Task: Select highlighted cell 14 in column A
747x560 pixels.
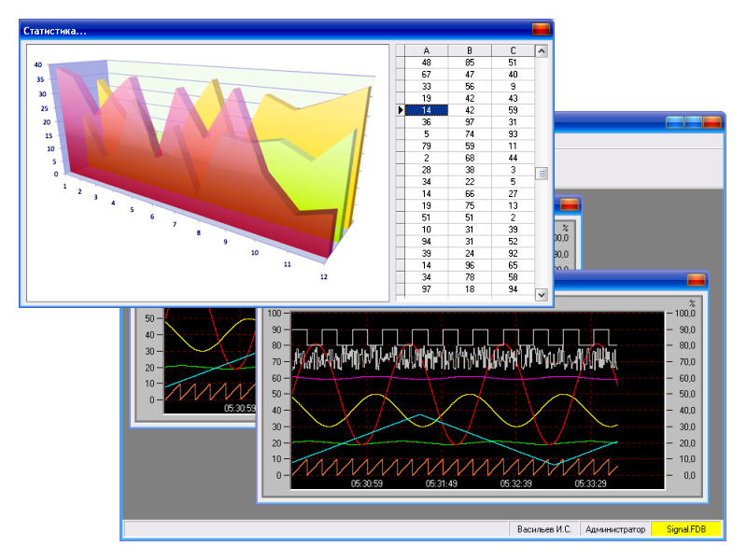Action: [x=427, y=110]
